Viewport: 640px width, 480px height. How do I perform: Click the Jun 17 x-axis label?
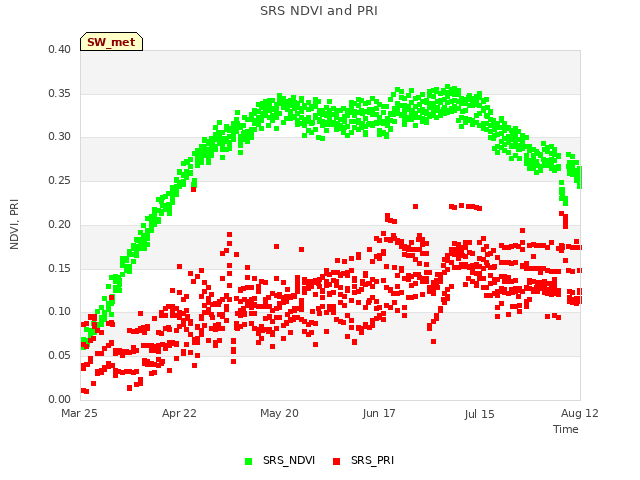379,413
